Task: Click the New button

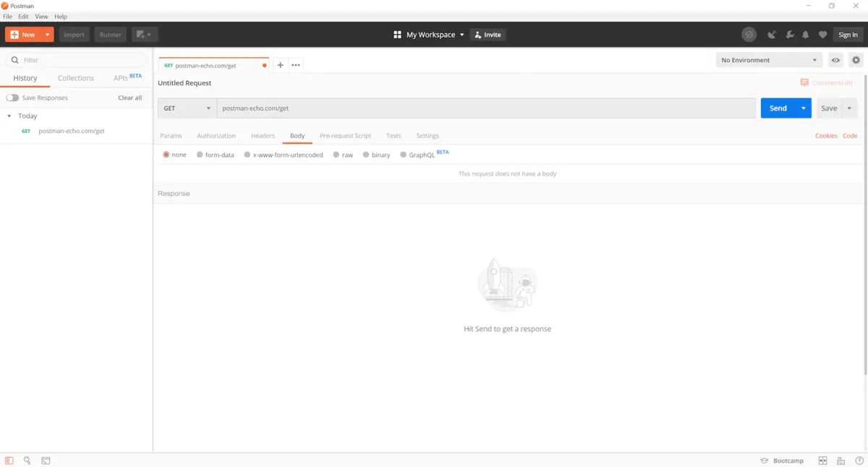Action: click(x=23, y=35)
